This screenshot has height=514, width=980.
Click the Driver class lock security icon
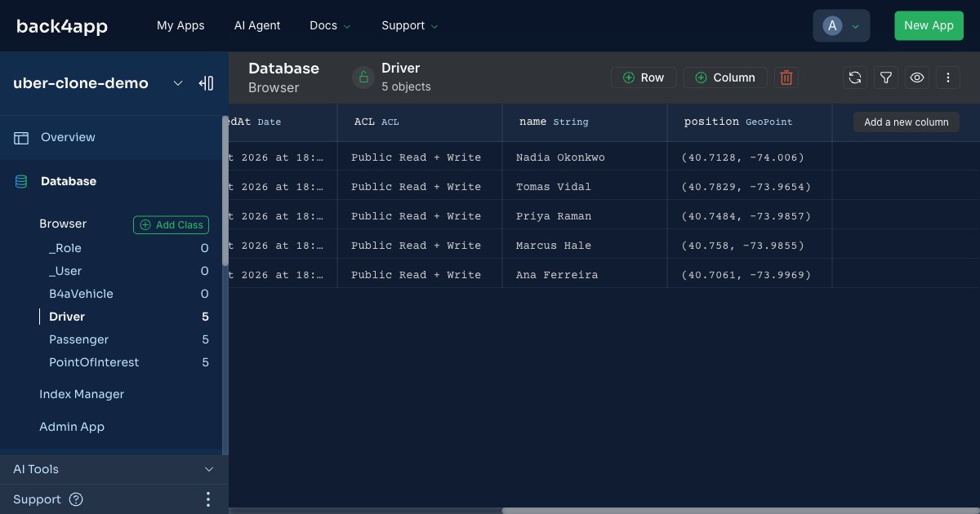coord(363,78)
